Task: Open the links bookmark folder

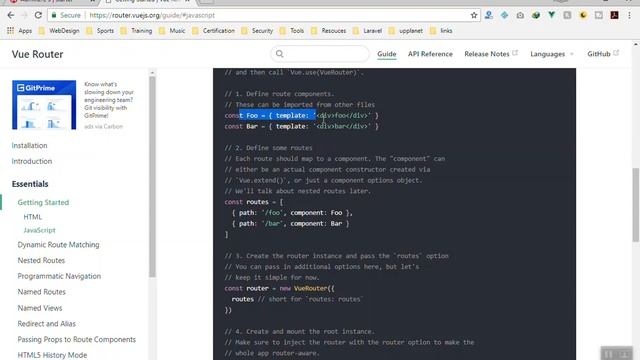Action: click(441, 31)
